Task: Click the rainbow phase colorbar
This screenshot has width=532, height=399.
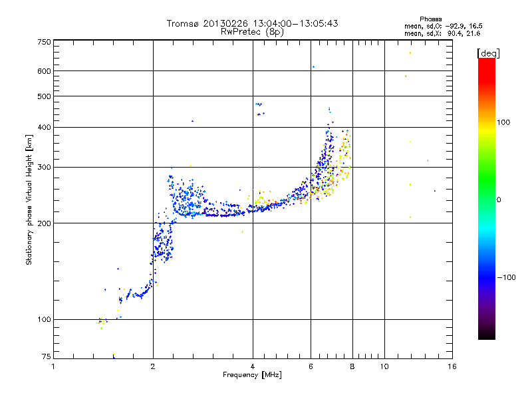Action: (487, 198)
